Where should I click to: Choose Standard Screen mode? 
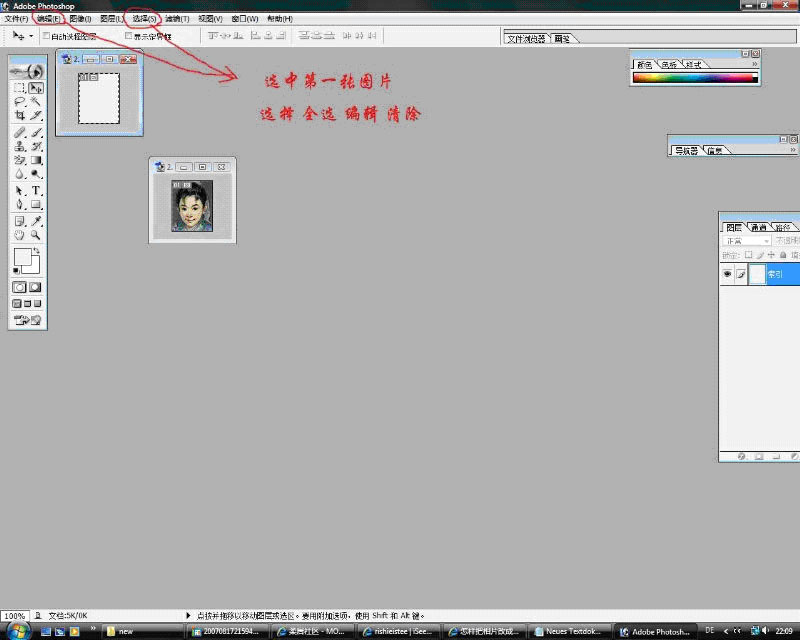coord(17,304)
